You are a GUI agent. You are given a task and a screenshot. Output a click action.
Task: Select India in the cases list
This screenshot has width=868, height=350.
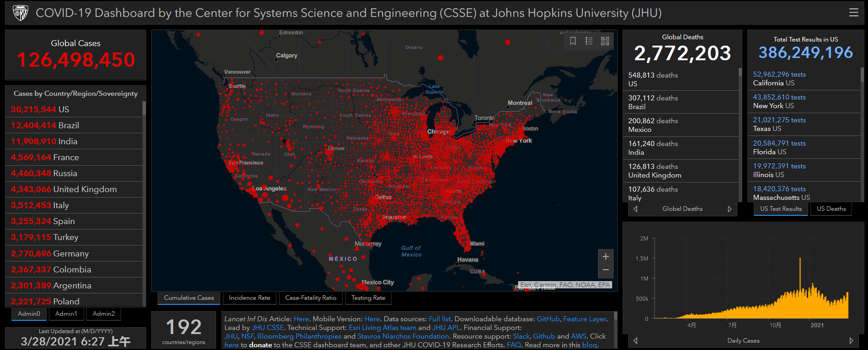point(74,141)
